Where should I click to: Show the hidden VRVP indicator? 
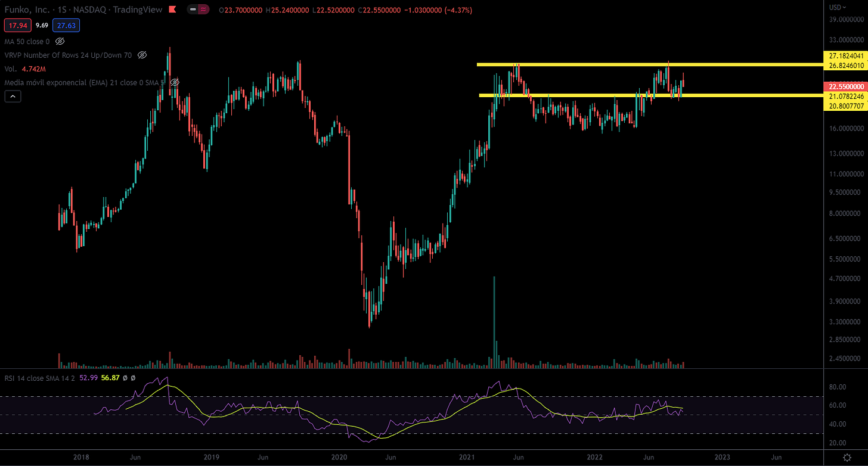142,55
